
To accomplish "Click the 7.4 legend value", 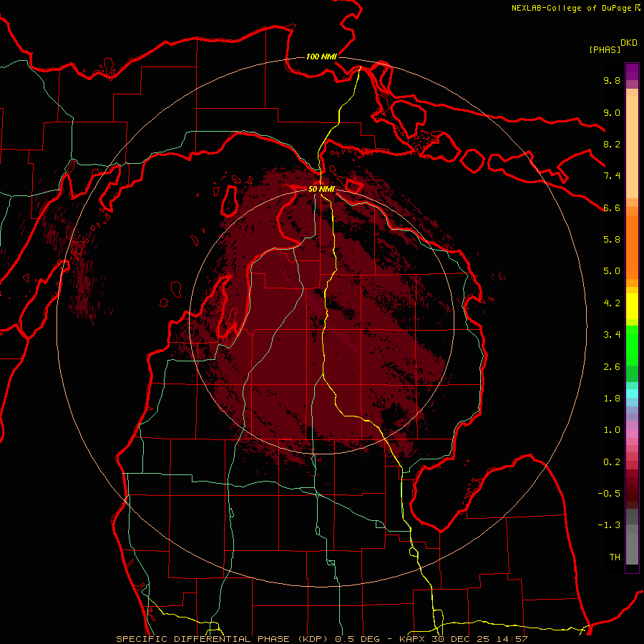I will point(612,176).
